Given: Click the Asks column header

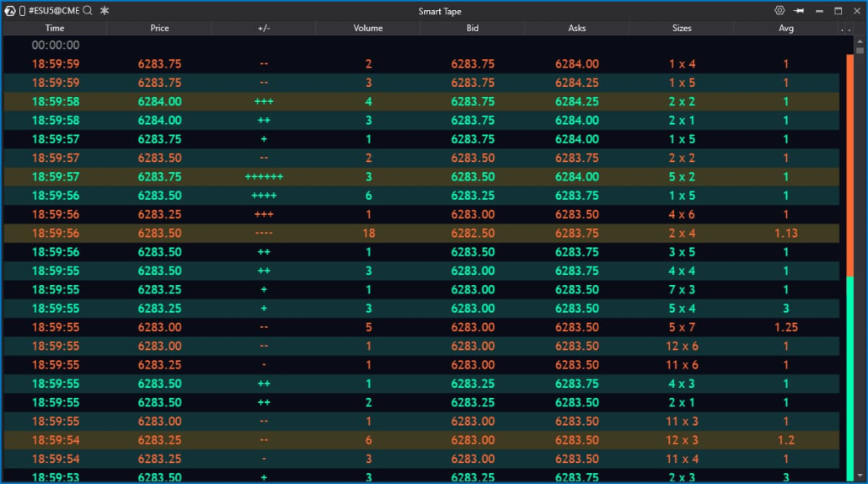Looking at the screenshot, I should coord(577,28).
